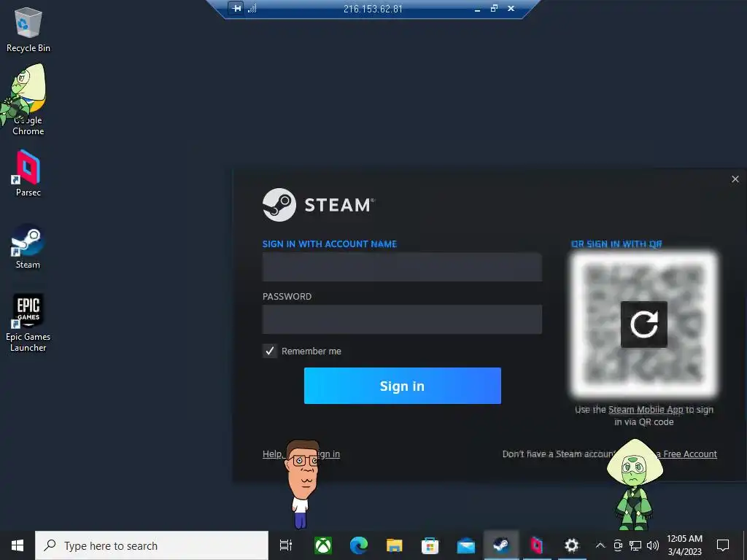747x560 pixels.
Task: Open File Explorer from the taskbar
Action: click(395, 545)
